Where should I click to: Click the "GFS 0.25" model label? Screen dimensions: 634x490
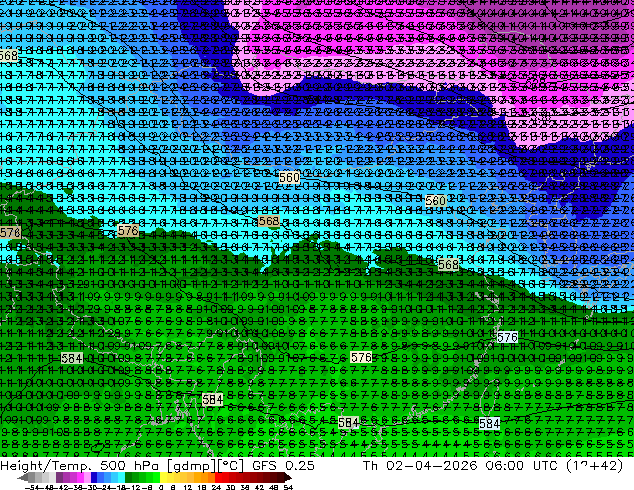pos(283,465)
